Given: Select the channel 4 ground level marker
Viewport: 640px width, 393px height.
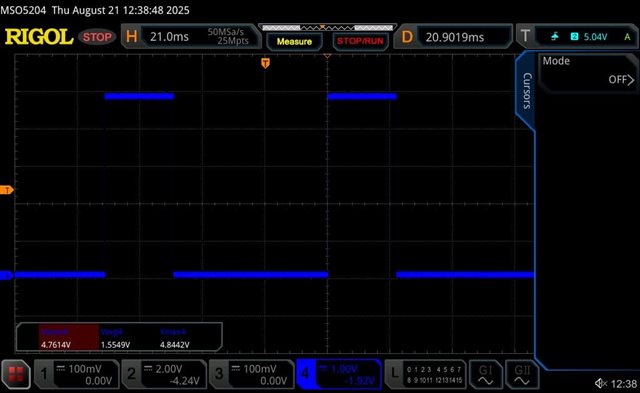Looking at the screenshot, I should 6,275.
